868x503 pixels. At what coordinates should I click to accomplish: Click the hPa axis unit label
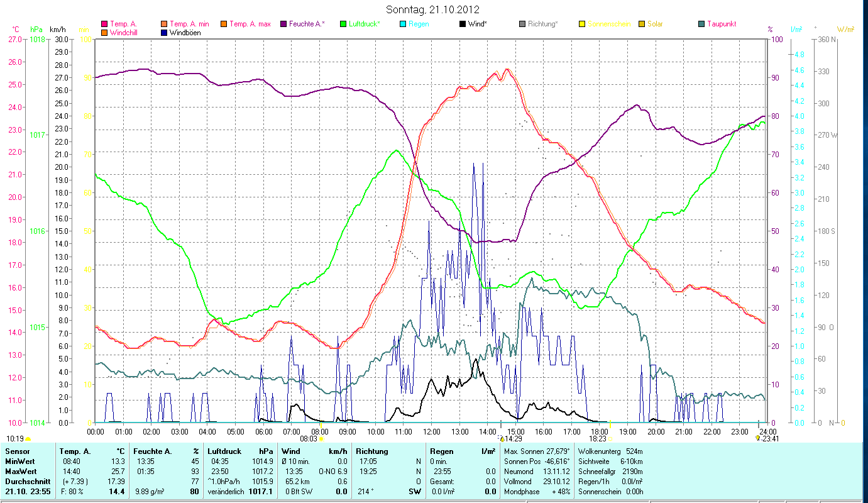pos(36,30)
